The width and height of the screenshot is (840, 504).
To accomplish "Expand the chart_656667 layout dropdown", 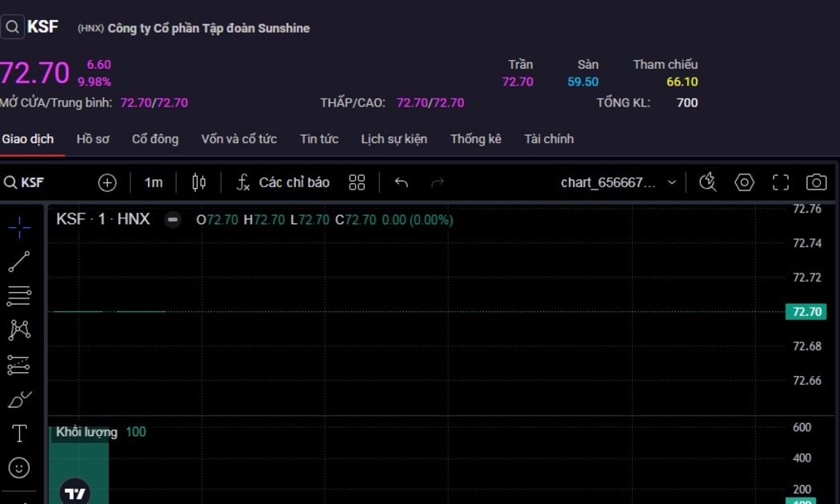I will click(671, 182).
